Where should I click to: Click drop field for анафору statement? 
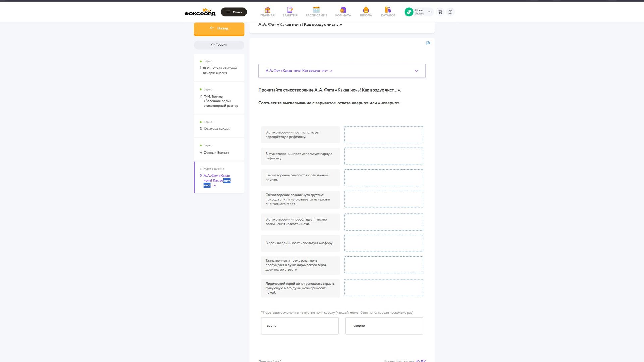[384, 243]
